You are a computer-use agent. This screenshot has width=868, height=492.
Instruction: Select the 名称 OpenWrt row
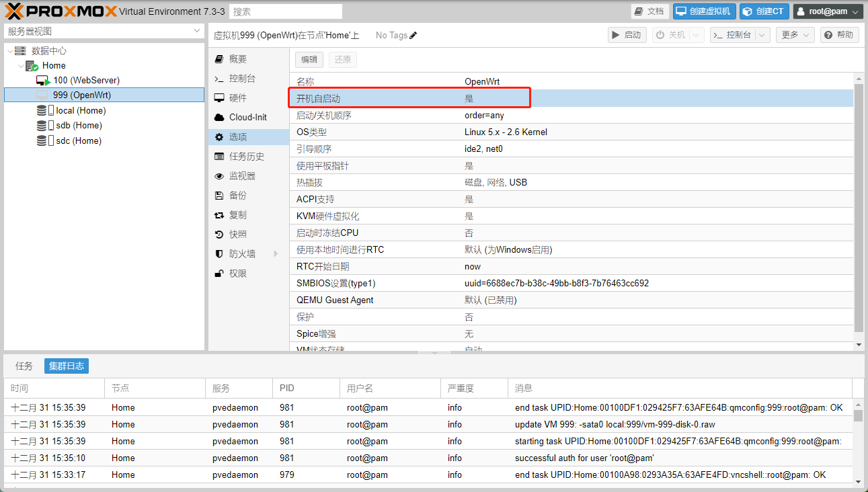pyautogui.click(x=573, y=81)
